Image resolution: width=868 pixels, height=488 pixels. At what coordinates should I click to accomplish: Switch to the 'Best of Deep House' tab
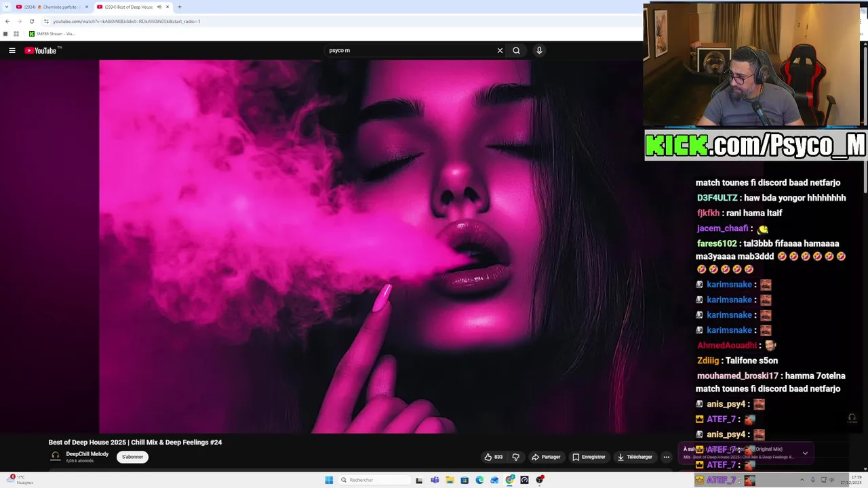click(x=133, y=7)
